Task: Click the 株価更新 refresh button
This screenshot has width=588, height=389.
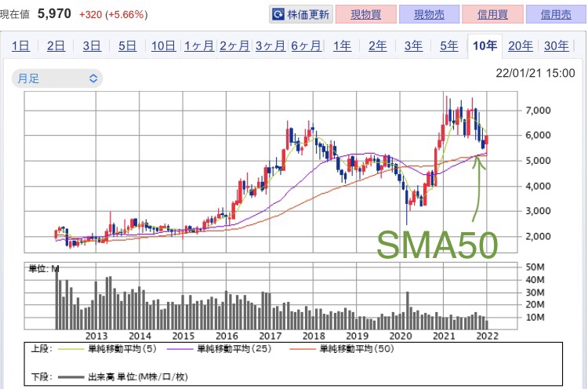Action: click(x=301, y=14)
